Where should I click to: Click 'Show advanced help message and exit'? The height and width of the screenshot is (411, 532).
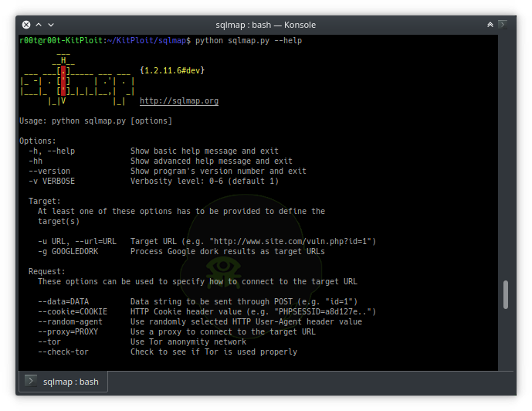[212, 161]
